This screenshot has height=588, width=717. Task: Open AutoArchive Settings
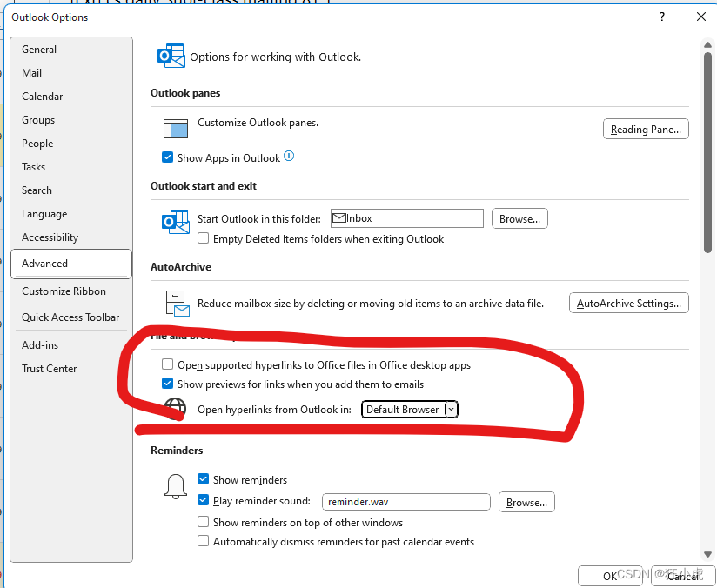click(x=629, y=304)
